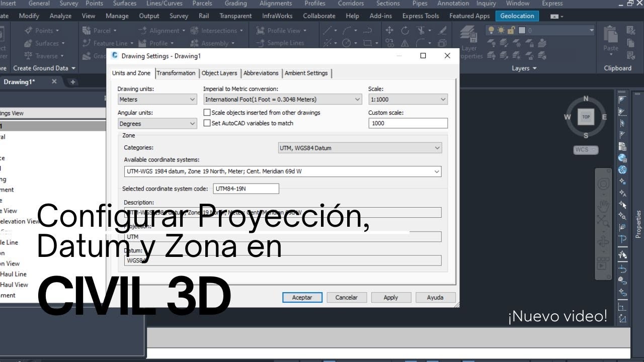Select the Rotate tool in ribbon
Image resolution: width=644 pixels, height=362 pixels.
pos(405,30)
